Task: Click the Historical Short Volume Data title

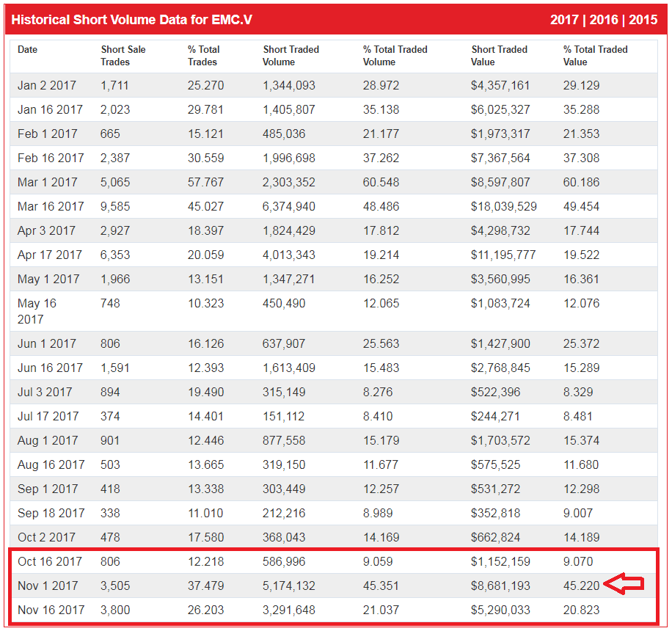Action: [x=131, y=20]
